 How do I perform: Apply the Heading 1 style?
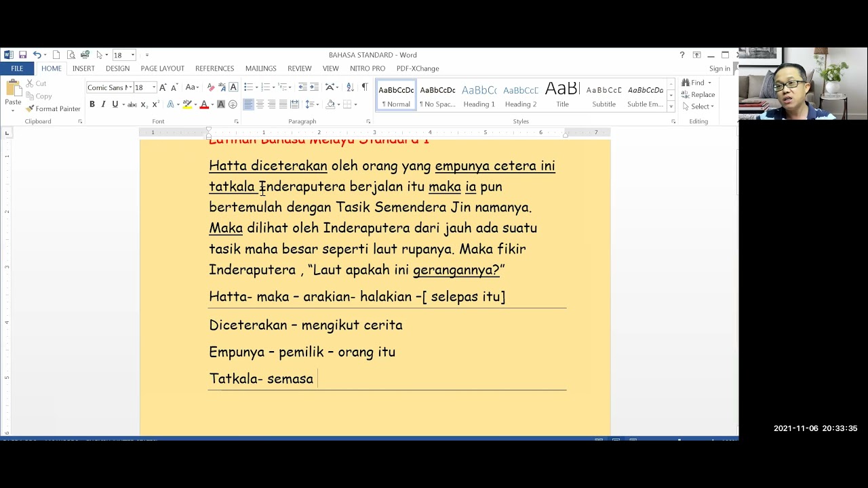[479, 96]
